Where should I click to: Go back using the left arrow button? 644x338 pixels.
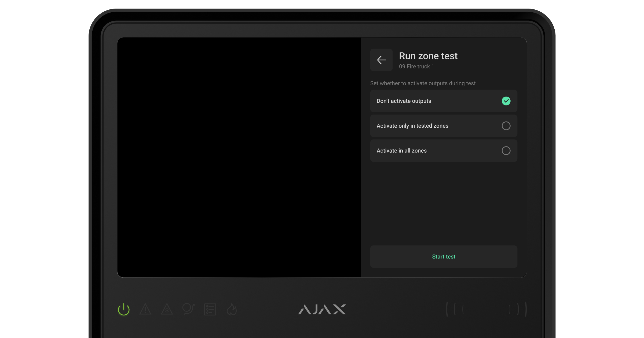(381, 60)
